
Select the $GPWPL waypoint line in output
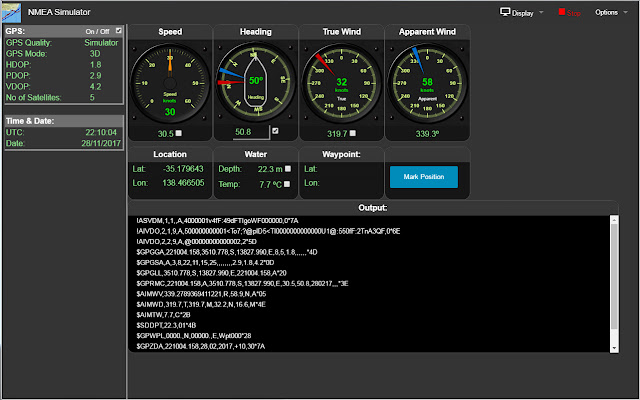point(194,336)
